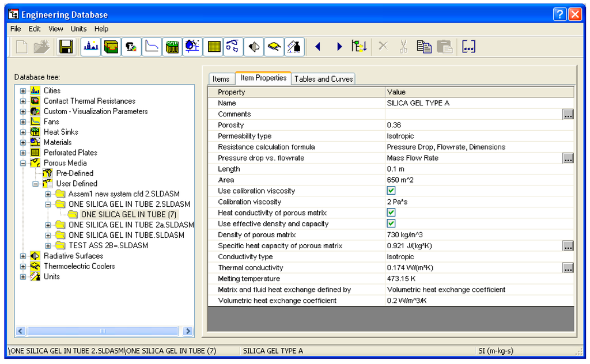Save the engineering database
This screenshot has width=590, height=364.
66,47
